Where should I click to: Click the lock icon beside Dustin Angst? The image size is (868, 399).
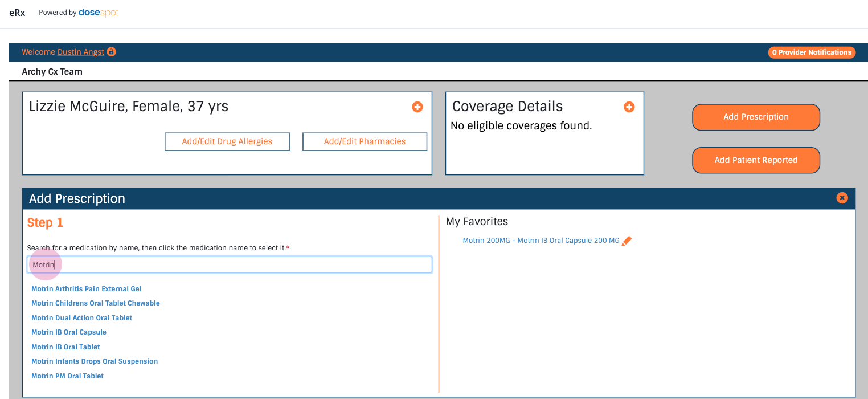111,52
